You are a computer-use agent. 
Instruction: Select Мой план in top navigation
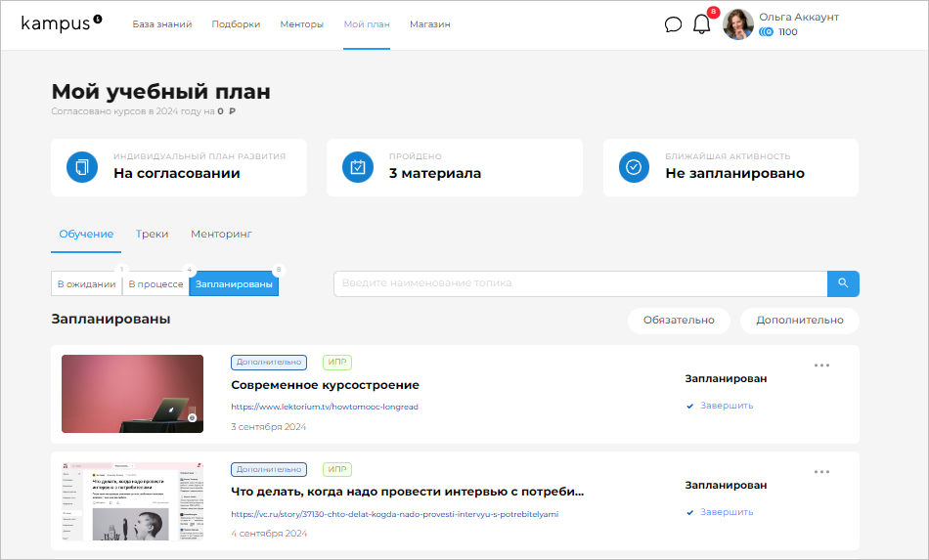pyautogui.click(x=367, y=24)
